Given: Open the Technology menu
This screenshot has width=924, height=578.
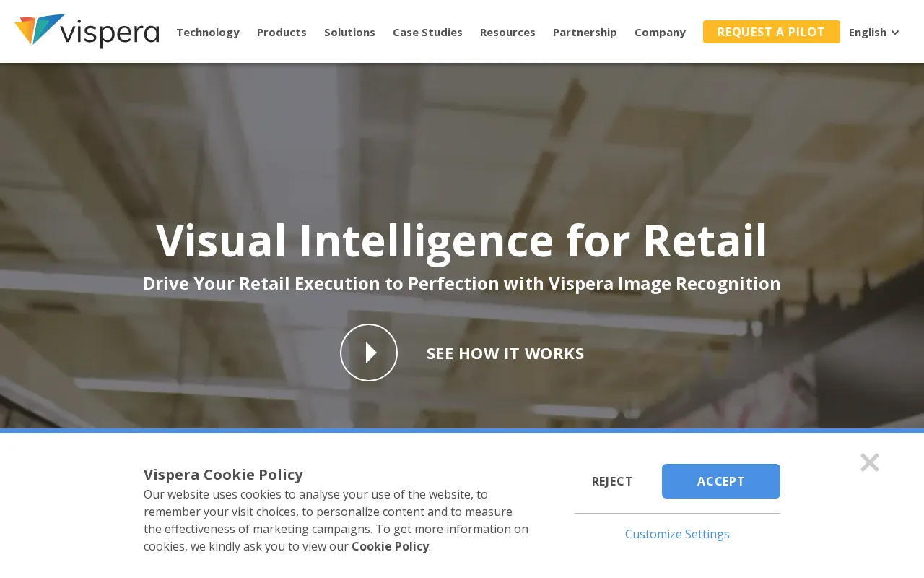Looking at the screenshot, I should (208, 32).
